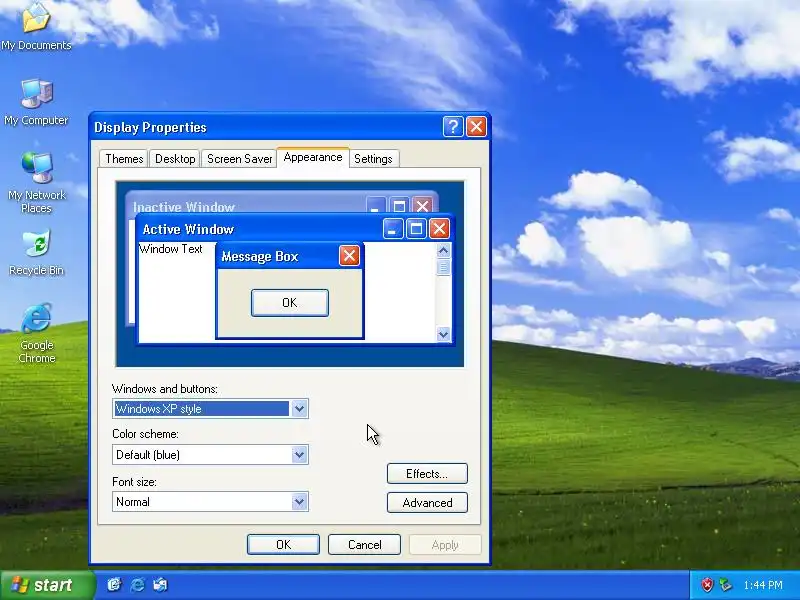Click the 1:44 PM taskbar clock
The height and width of the screenshot is (600, 800).
763,585
